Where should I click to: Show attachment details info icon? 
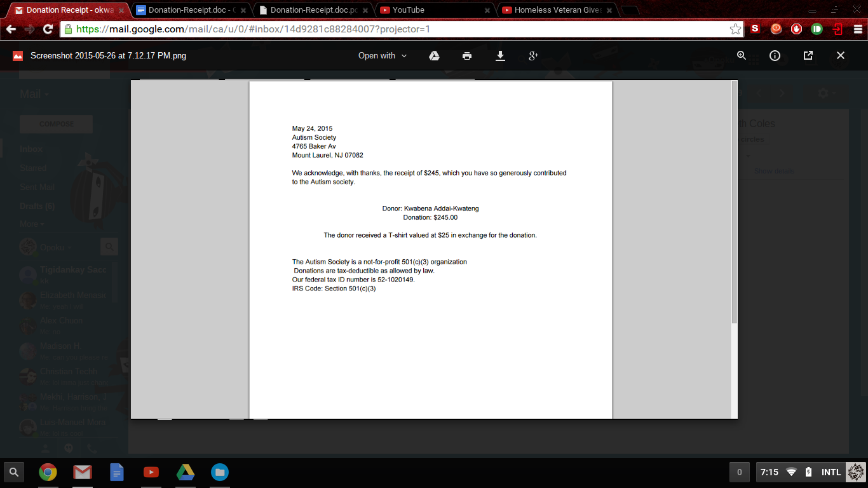click(x=775, y=55)
